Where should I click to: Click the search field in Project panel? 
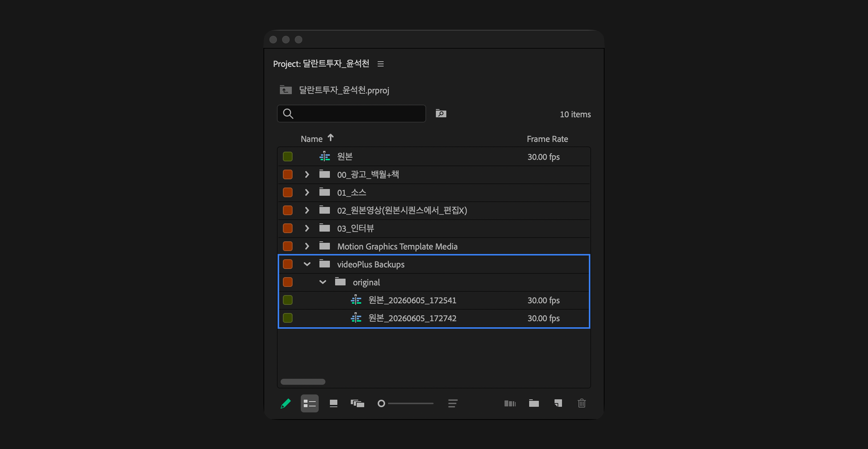click(x=352, y=113)
